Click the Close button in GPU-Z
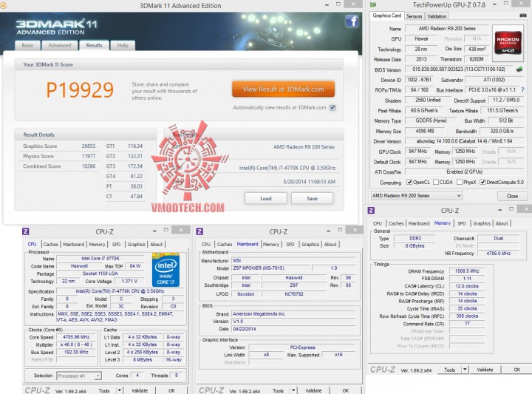532x394 pixels. [x=512, y=196]
